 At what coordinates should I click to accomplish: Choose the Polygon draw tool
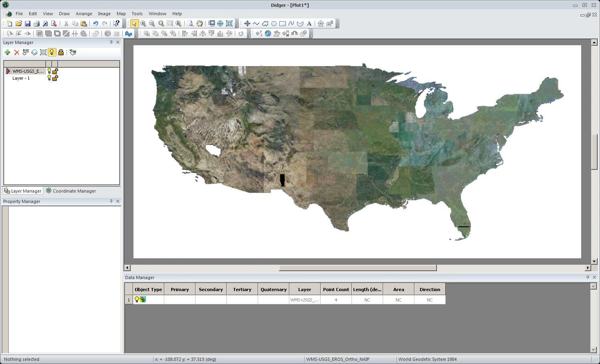click(x=265, y=24)
